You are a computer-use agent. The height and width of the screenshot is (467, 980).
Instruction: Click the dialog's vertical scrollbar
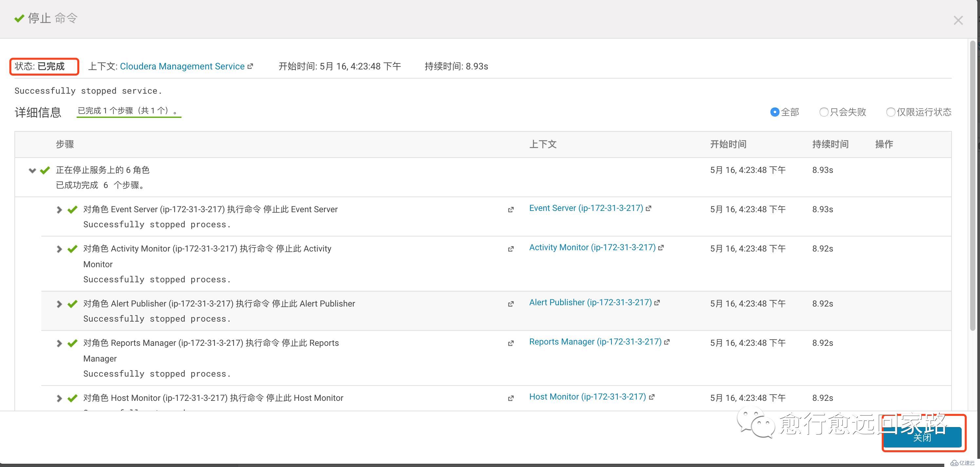[973, 186]
